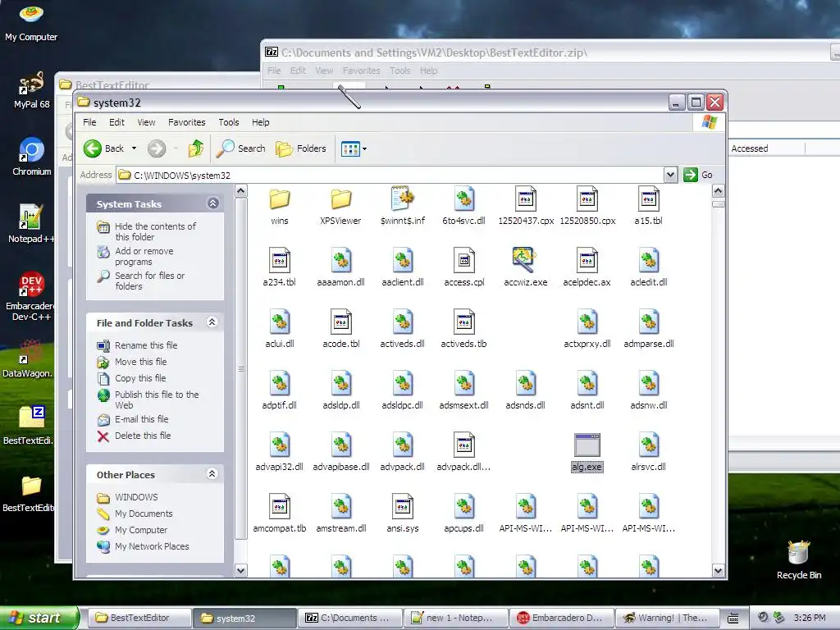Collapse the Other Places panel
The image size is (840, 630).
coord(212,473)
